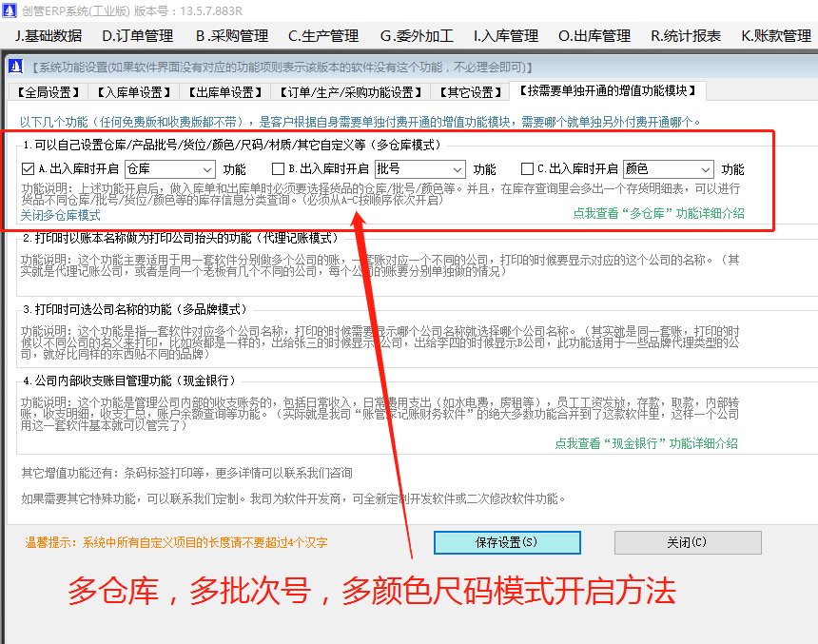The image size is (818, 644).
Task: Open the J.基础数据 menu
Action: tap(47, 34)
